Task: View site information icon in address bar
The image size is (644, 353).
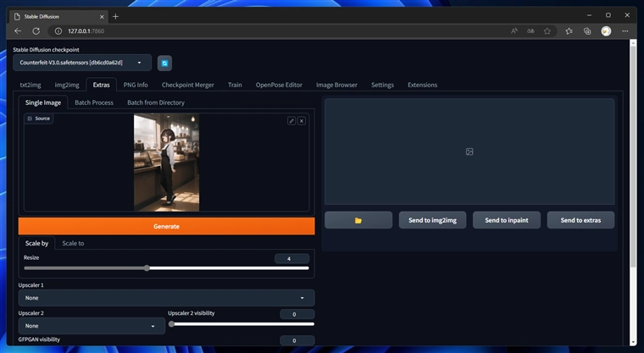Action: [x=58, y=31]
